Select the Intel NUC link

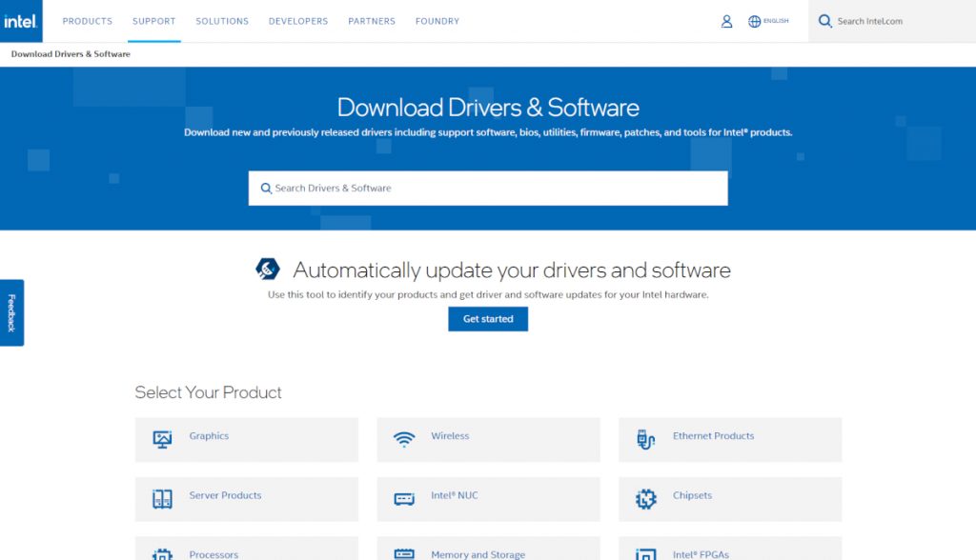(455, 495)
